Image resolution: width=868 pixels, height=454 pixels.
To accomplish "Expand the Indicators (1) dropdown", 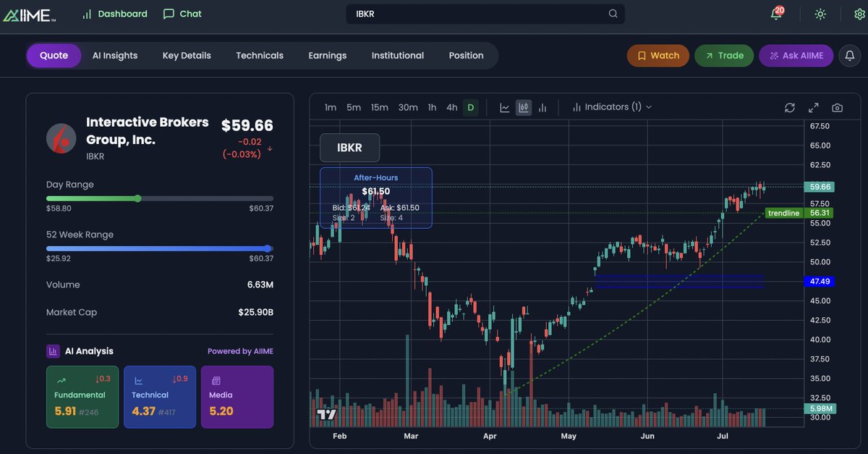I will [x=612, y=107].
